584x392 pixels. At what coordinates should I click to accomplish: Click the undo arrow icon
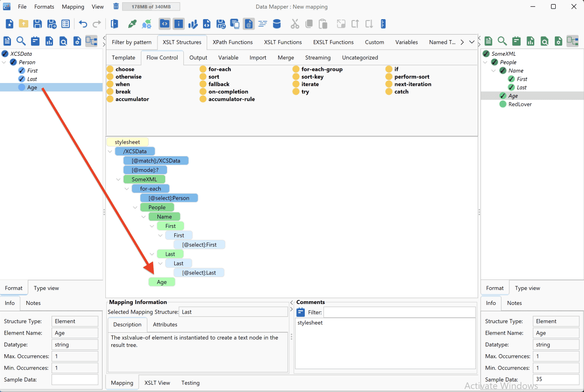coord(83,24)
